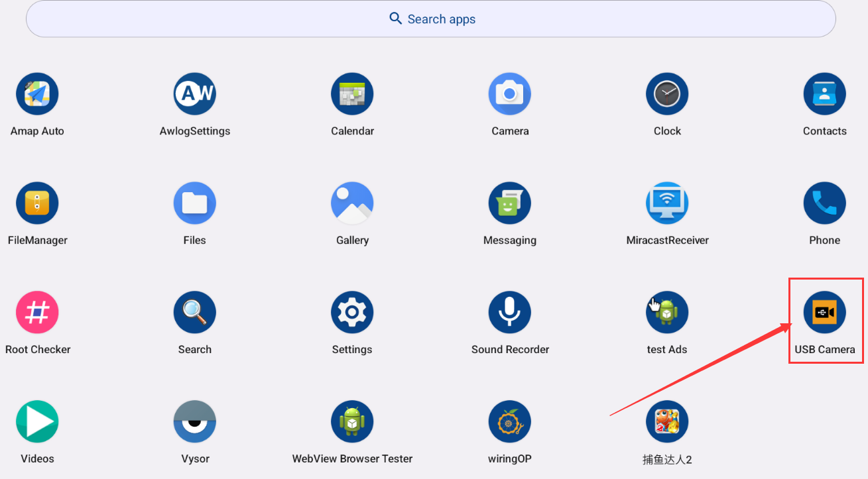
Task: Open WebView Browser Tester app
Action: [352, 422]
